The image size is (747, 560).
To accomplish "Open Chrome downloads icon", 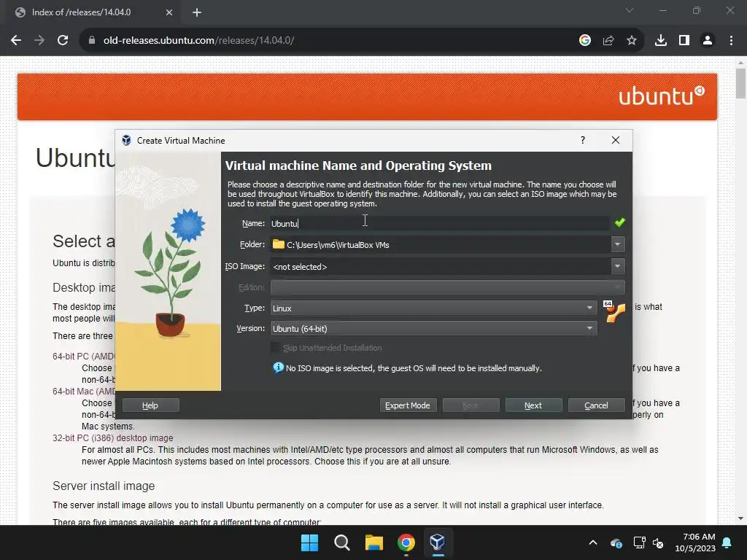I will [661, 41].
